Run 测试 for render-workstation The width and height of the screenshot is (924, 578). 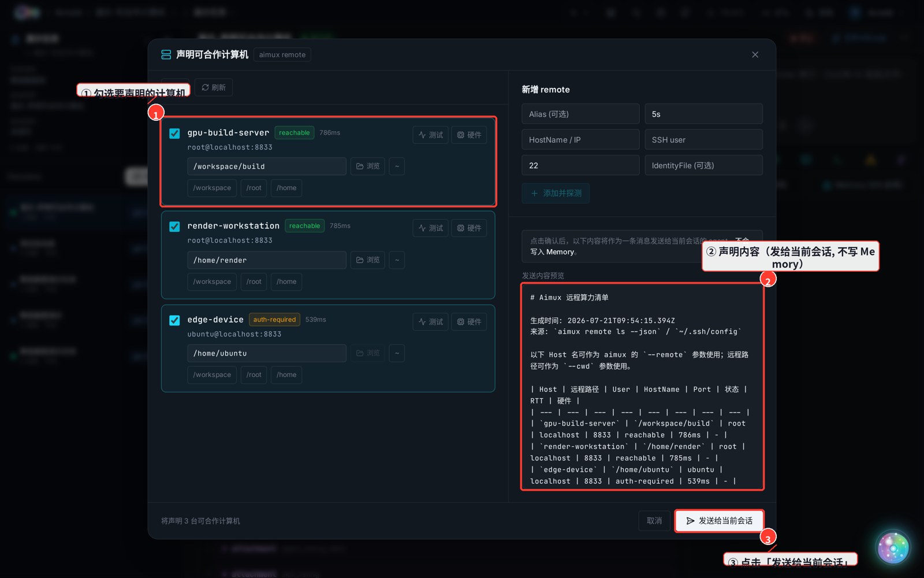431,228
